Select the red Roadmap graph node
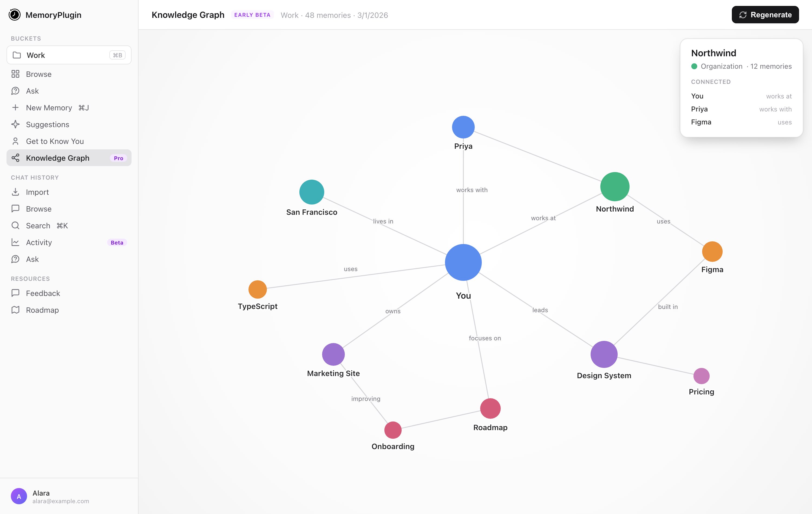Image resolution: width=812 pixels, height=514 pixels. tap(490, 408)
